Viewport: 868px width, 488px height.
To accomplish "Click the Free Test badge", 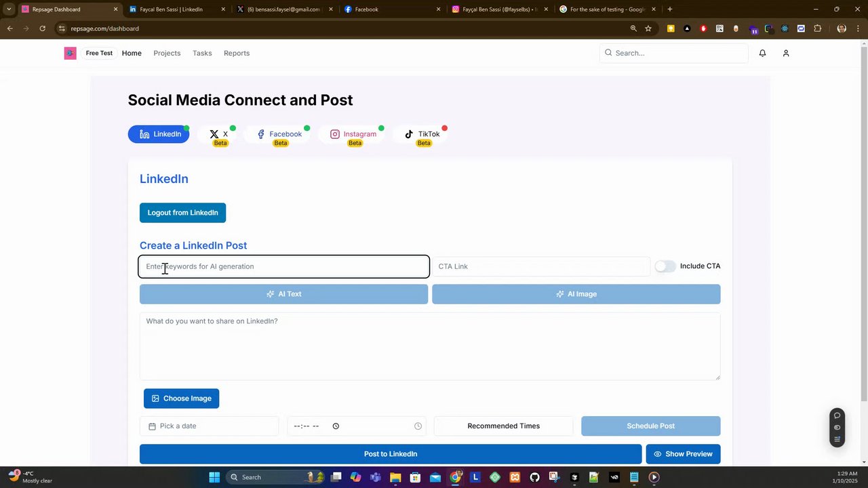I will (99, 53).
